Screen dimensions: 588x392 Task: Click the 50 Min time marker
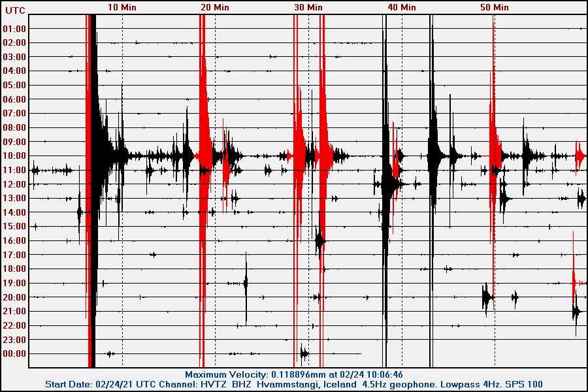[495, 7]
